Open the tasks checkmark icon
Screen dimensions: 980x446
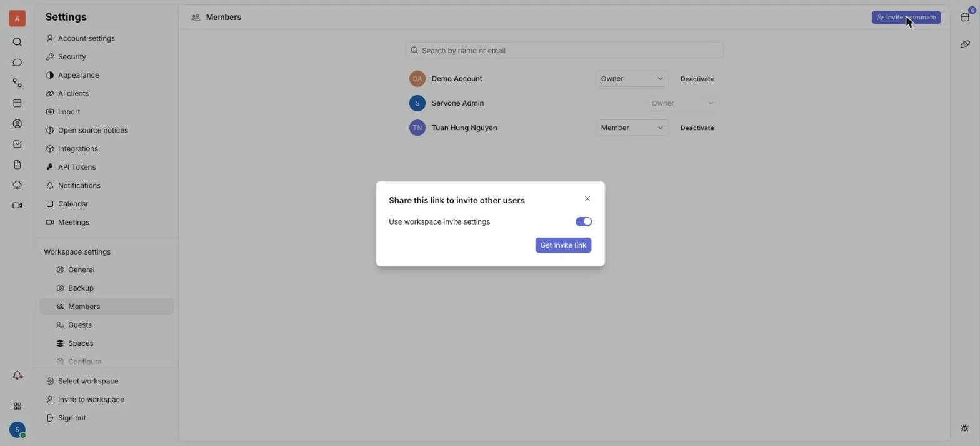pos(17,144)
